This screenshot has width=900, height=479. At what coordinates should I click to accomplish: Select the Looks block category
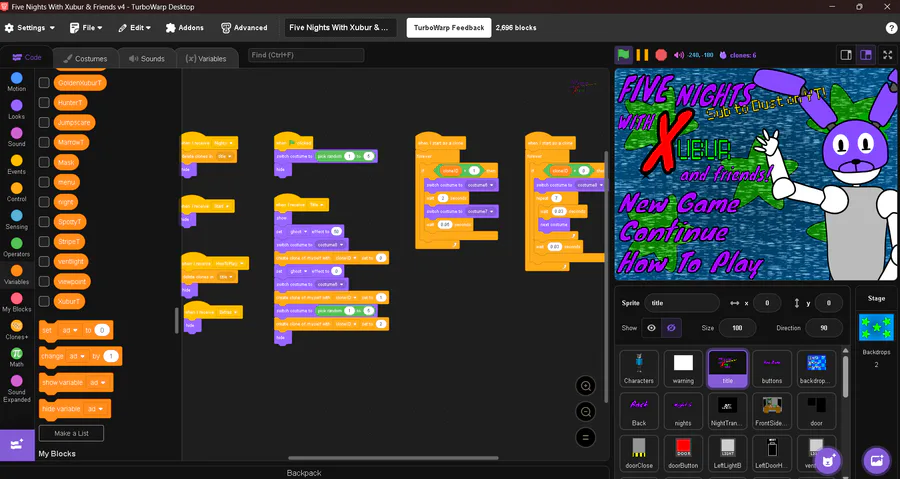click(17, 110)
